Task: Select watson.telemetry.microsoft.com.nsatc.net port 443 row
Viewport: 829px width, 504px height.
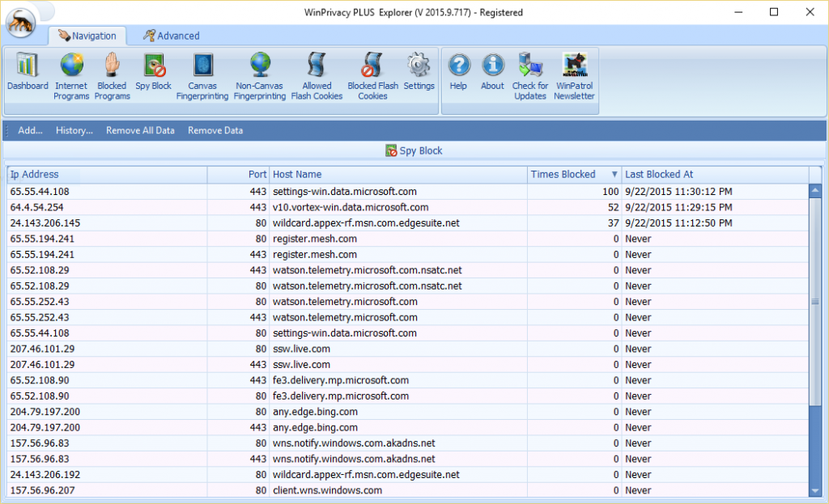Action: pos(408,270)
